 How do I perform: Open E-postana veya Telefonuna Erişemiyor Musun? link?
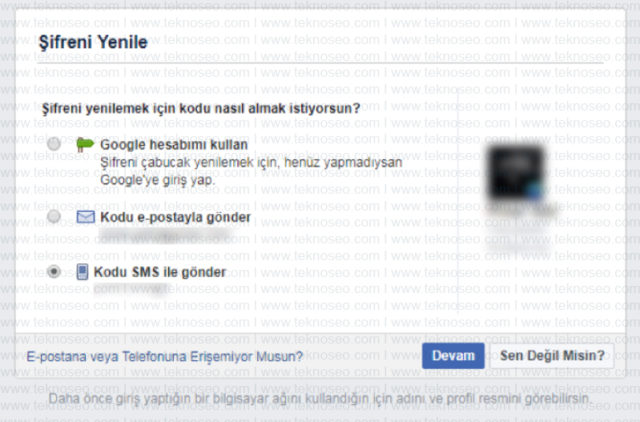pos(164,357)
